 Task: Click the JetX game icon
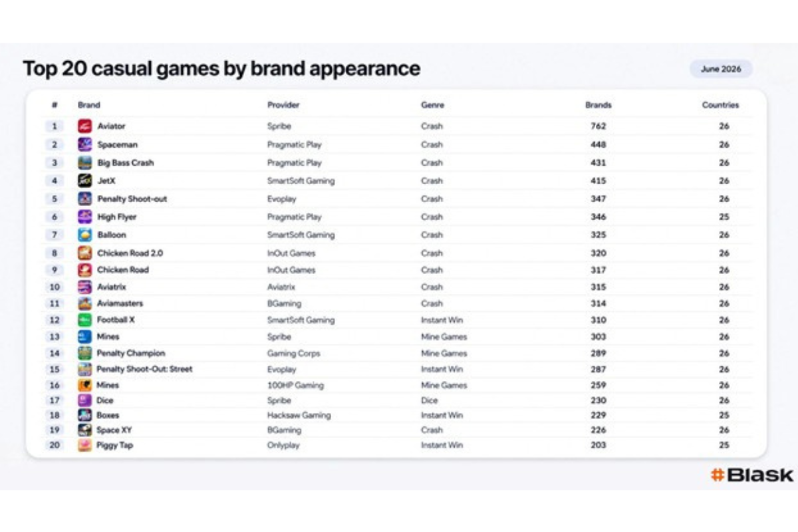pos(84,180)
